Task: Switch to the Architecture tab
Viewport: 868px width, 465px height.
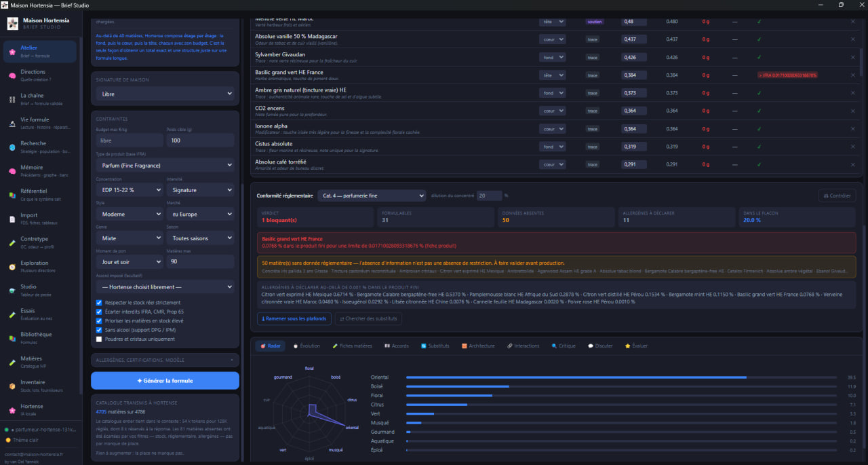Action: (x=478, y=346)
